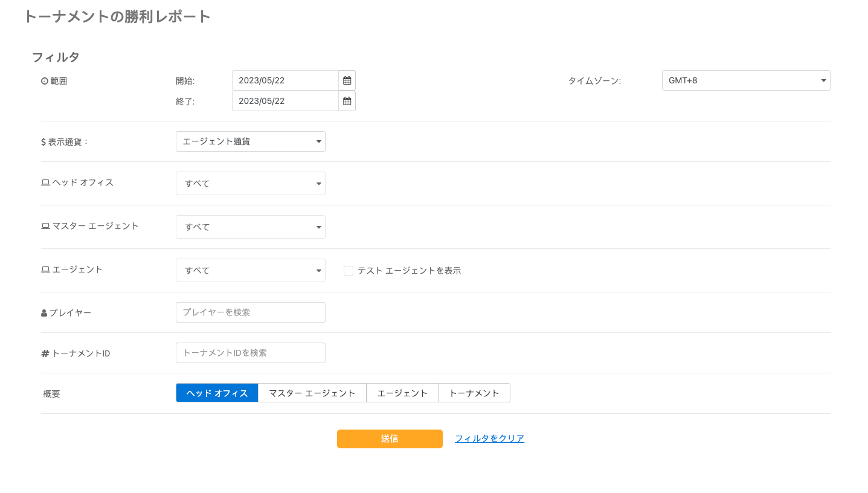
Task: Open the 表示通貨 currency dropdown
Action: point(250,141)
